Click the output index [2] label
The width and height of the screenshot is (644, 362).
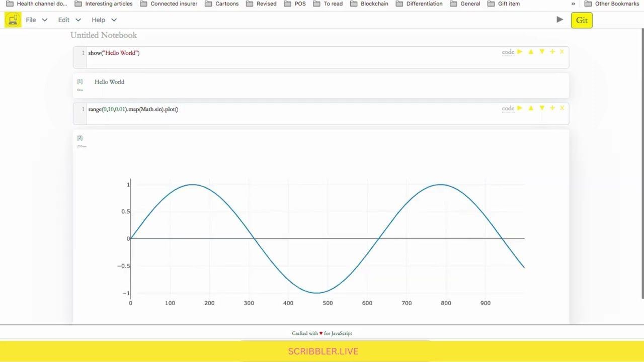tap(80, 138)
